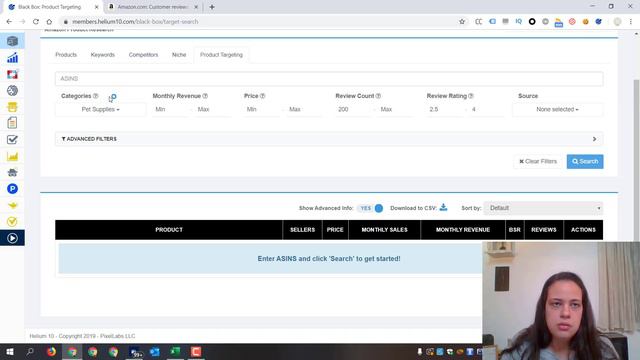Click the Price help question mark
Image resolution: width=640 pixels, height=360 pixels.
262,96
